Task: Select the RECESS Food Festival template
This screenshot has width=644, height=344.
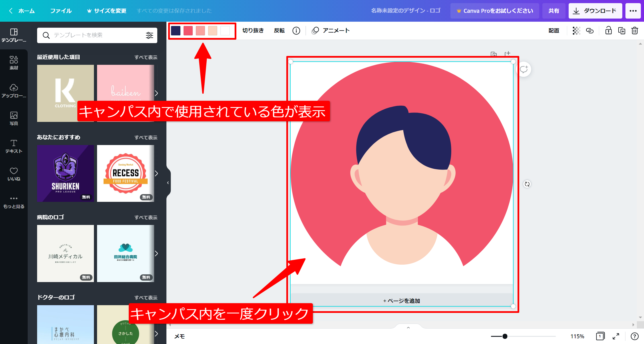Action: (126, 173)
